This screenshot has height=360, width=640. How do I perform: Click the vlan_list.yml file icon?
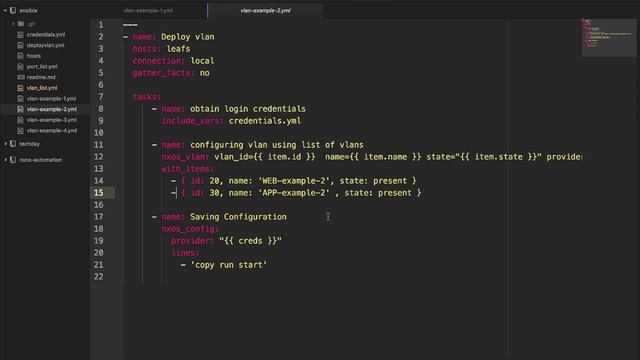(x=20, y=88)
